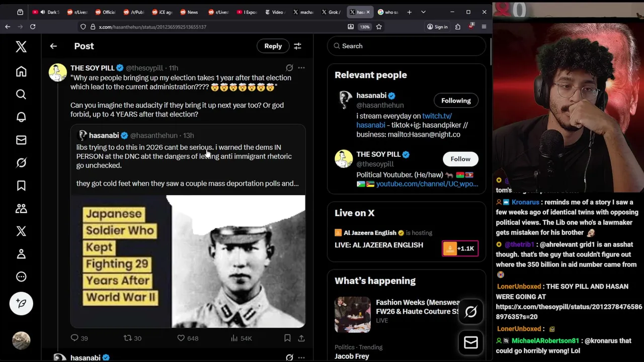
Task: Switch to the Dark S YouTube tab
Action: [x=47, y=12]
